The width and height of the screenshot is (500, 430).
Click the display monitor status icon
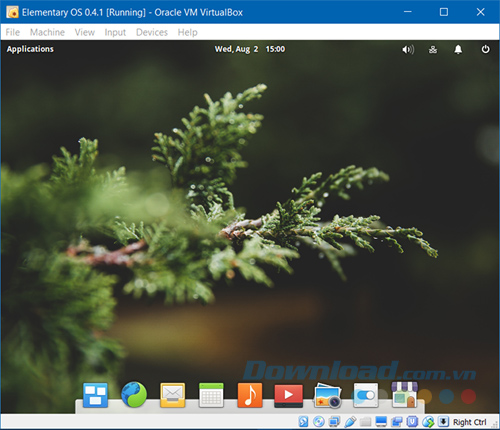pyautogui.click(x=381, y=422)
